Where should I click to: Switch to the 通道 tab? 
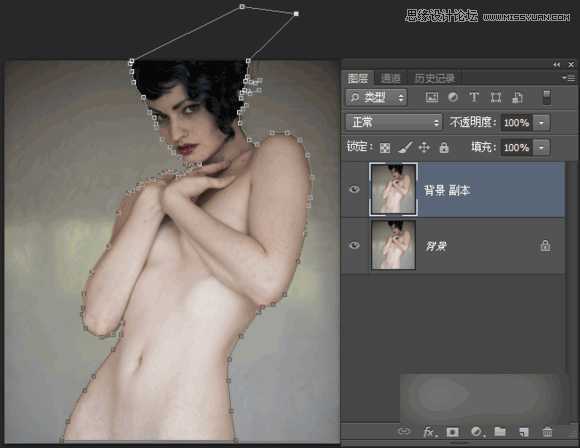[x=390, y=78]
